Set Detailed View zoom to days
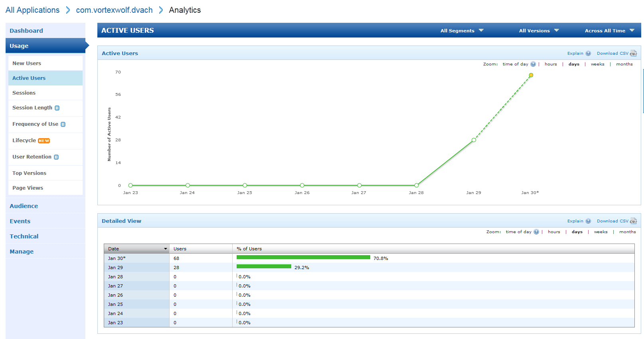 577,232
